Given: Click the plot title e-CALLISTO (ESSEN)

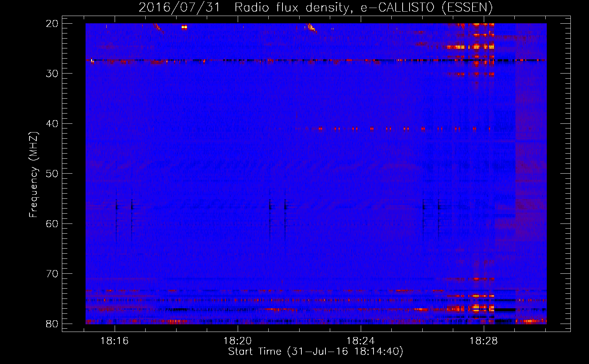Looking at the screenshot, I should [426, 7].
